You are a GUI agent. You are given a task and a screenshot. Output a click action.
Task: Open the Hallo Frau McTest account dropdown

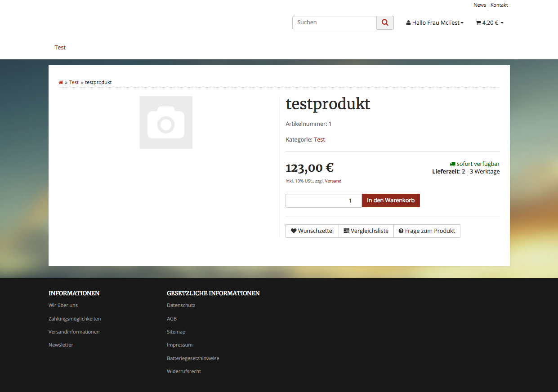(436, 22)
